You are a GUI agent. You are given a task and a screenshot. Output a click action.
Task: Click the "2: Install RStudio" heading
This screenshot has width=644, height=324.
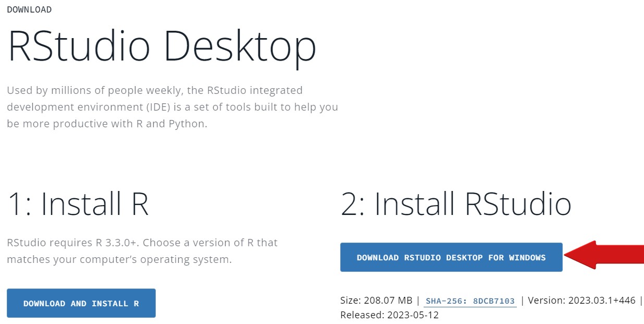pyautogui.click(x=456, y=203)
